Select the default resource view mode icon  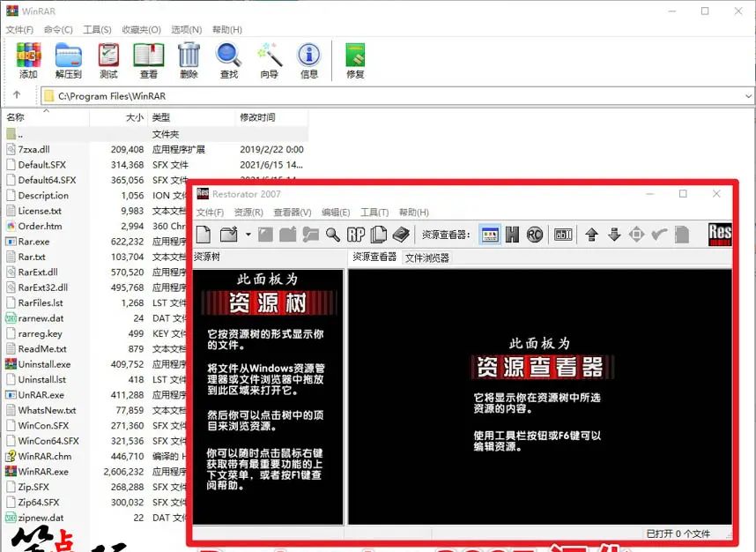click(x=490, y=235)
